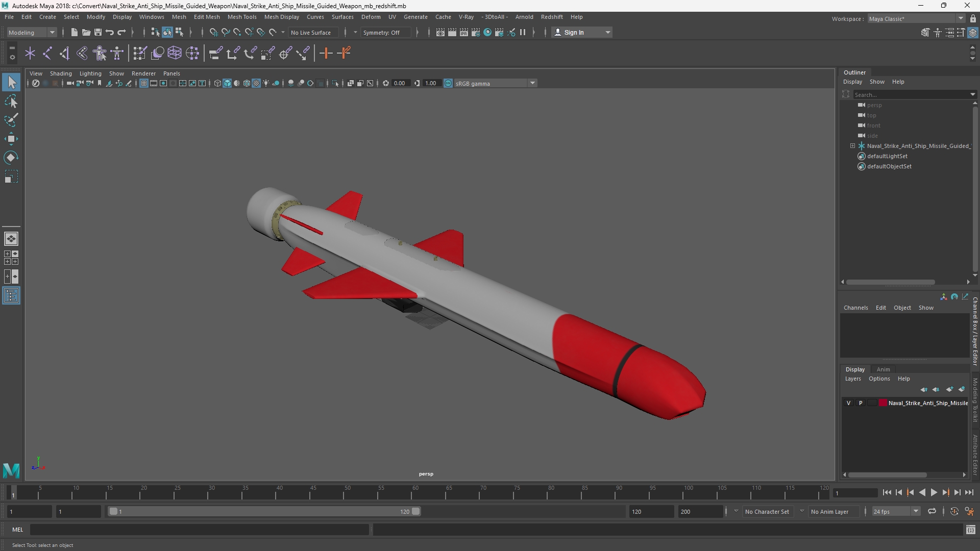This screenshot has height=551, width=980.
Task: Activate the Scale tool
Action: [x=11, y=177]
